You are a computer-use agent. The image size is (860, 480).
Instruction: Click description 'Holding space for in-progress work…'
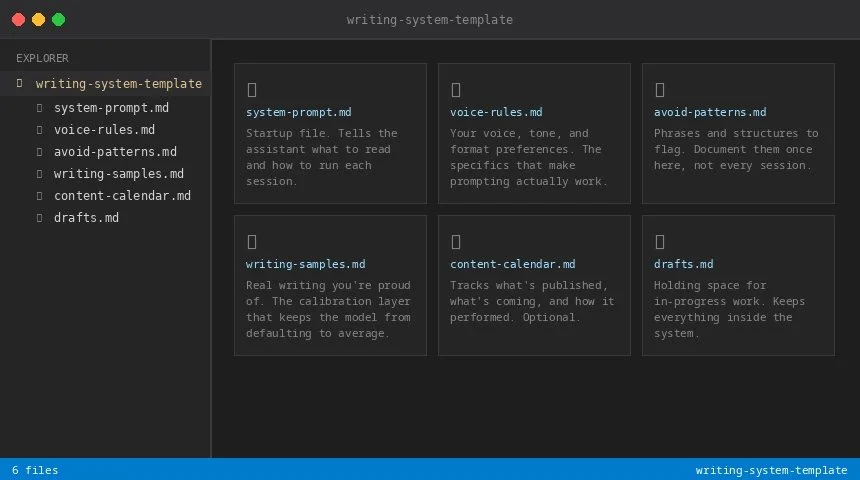click(729, 309)
